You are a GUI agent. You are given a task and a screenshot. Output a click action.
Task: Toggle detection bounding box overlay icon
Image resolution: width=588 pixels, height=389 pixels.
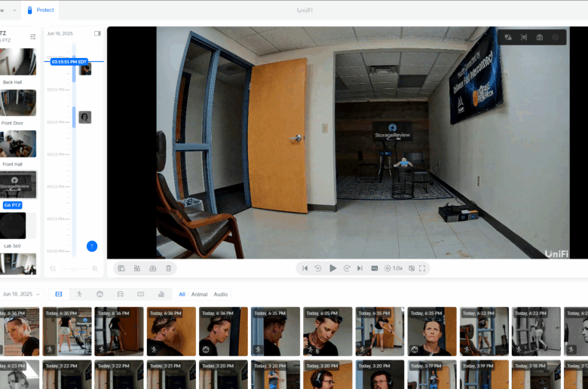(x=524, y=37)
